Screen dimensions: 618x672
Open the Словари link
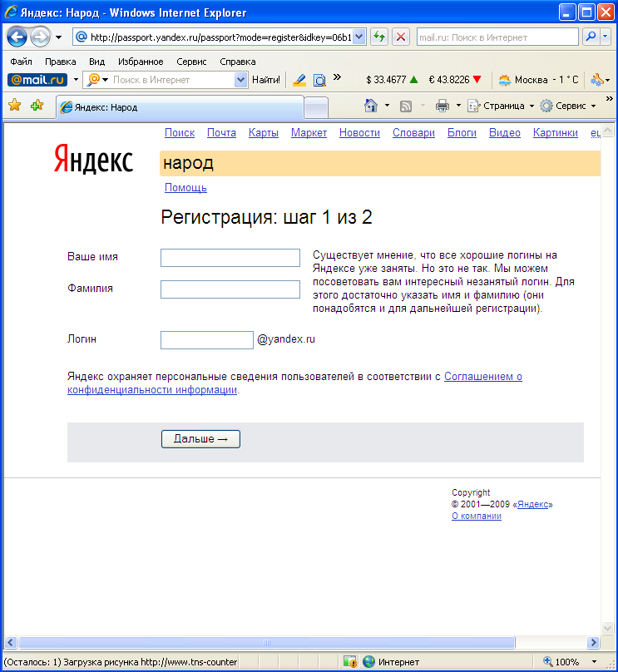tap(413, 133)
